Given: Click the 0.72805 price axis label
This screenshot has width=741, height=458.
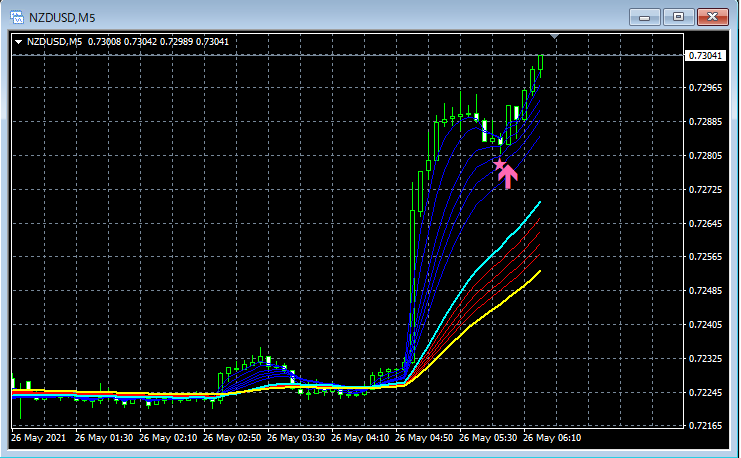Looking at the screenshot, I should pyautogui.click(x=705, y=156).
